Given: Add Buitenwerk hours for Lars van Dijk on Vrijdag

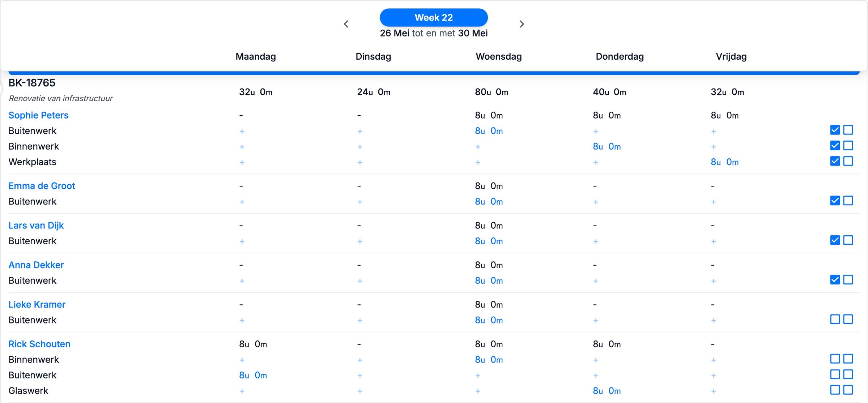Looking at the screenshot, I should pyautogui.click(x=713, y=241).
